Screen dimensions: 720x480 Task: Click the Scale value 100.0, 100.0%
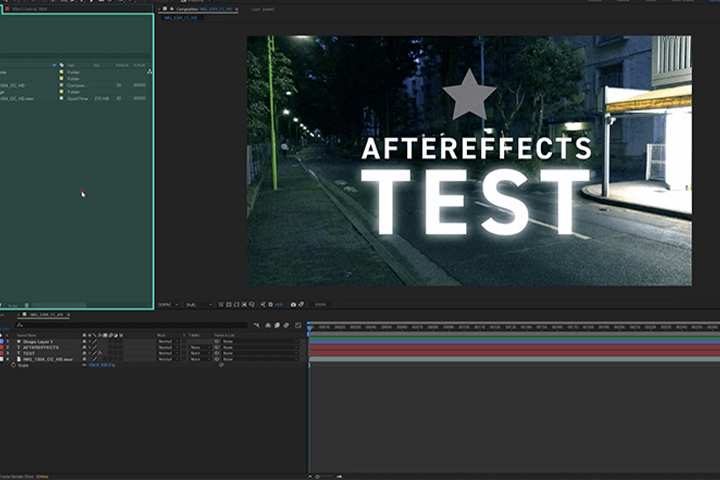tap(101, 365)
